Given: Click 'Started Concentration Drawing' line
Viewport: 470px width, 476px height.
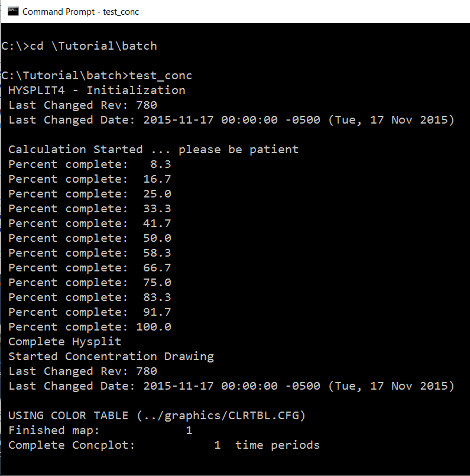Looking at the screenshot, I should click(111, 357).
